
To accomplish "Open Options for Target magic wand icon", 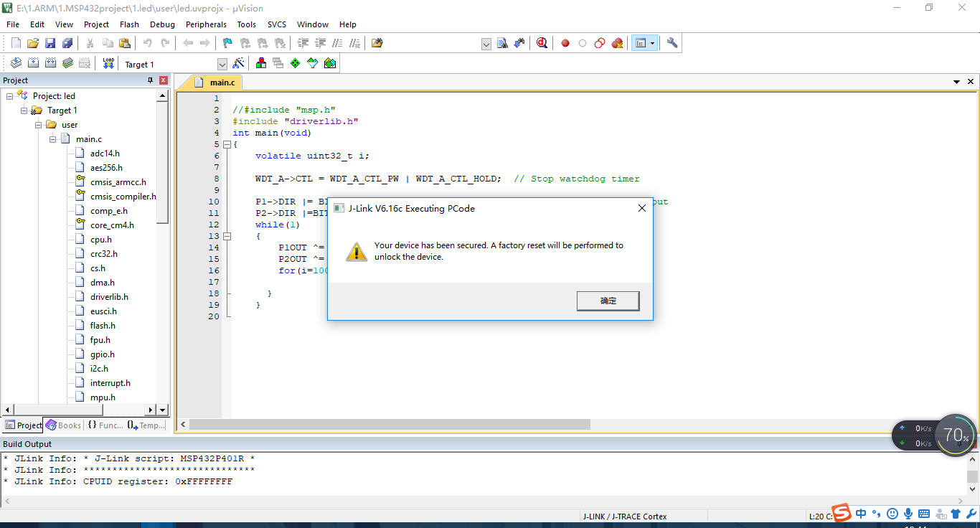I will (x=238, y=63).
